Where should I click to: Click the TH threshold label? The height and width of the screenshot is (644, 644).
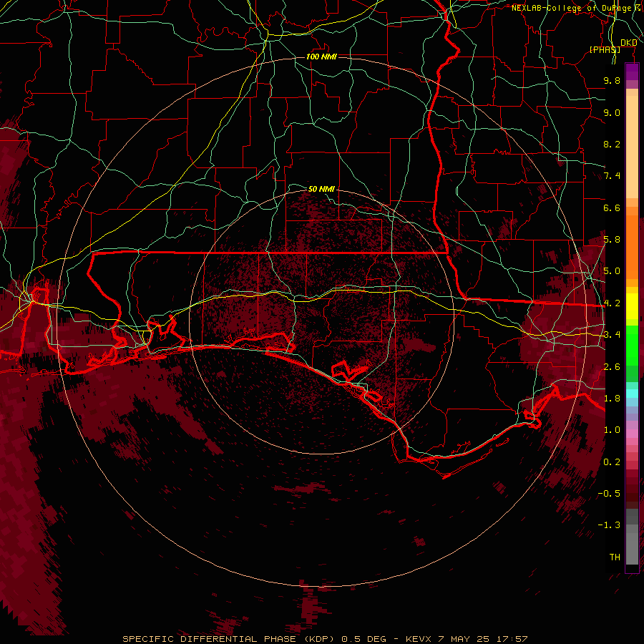[615, 557]
